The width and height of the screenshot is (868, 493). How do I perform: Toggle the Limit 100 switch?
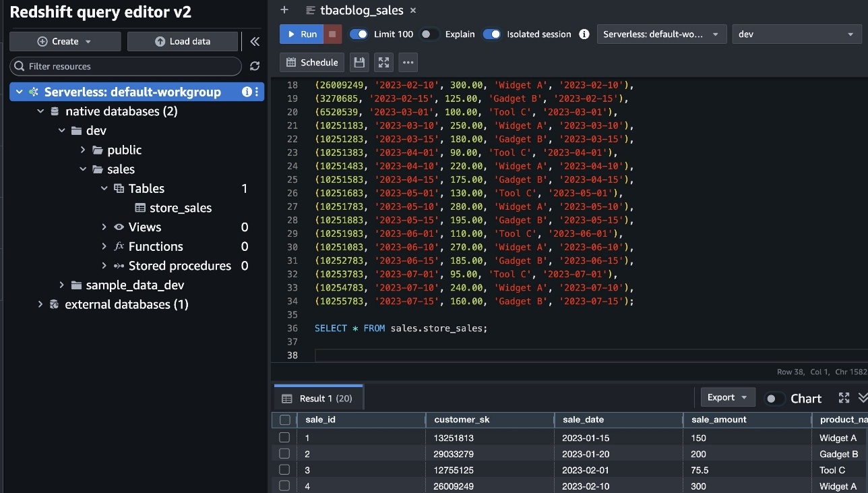pyautogui.click(x=359, y=34)
